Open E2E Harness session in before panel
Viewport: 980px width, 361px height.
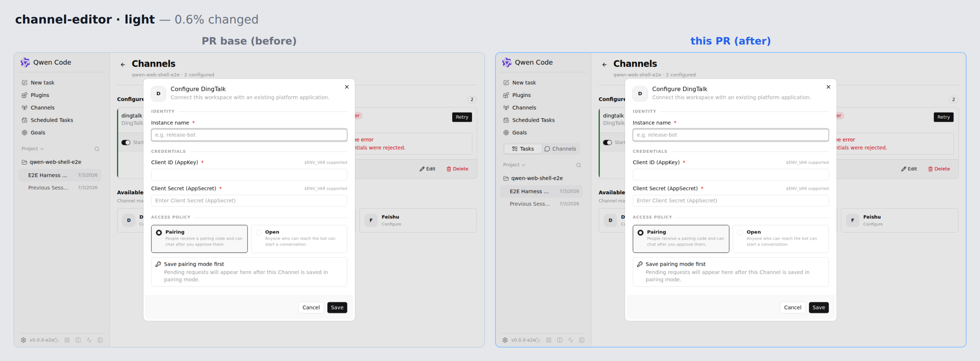coord(60,175)
